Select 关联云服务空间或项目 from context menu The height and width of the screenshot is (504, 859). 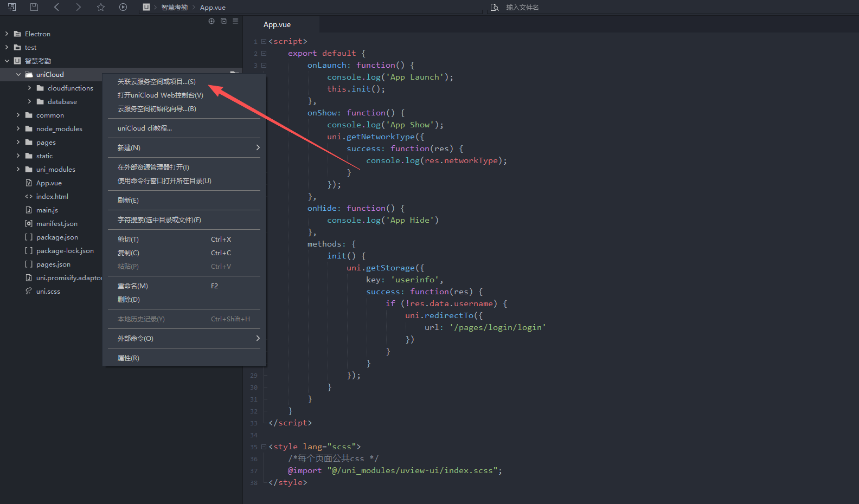pyautogui.click(x=157, y=82)
